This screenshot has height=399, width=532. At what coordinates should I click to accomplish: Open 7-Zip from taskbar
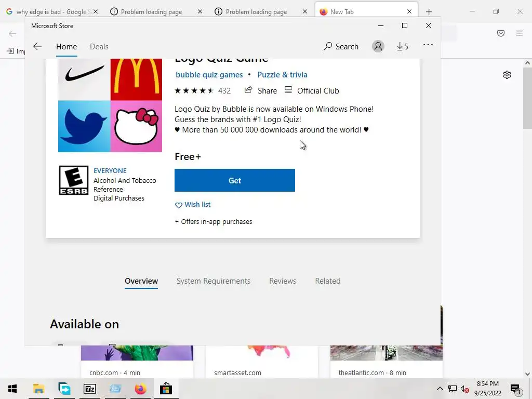tap(90, 389)
